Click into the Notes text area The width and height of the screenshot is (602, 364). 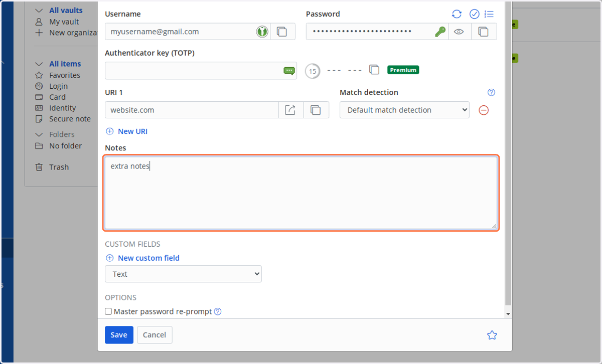301,193
